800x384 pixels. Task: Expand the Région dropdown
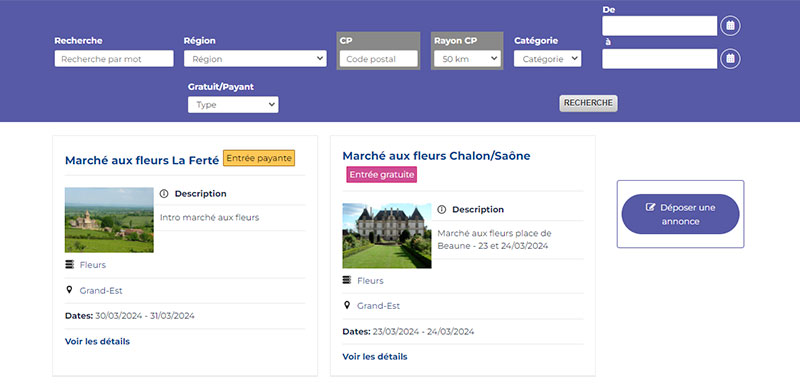[255, 59]
